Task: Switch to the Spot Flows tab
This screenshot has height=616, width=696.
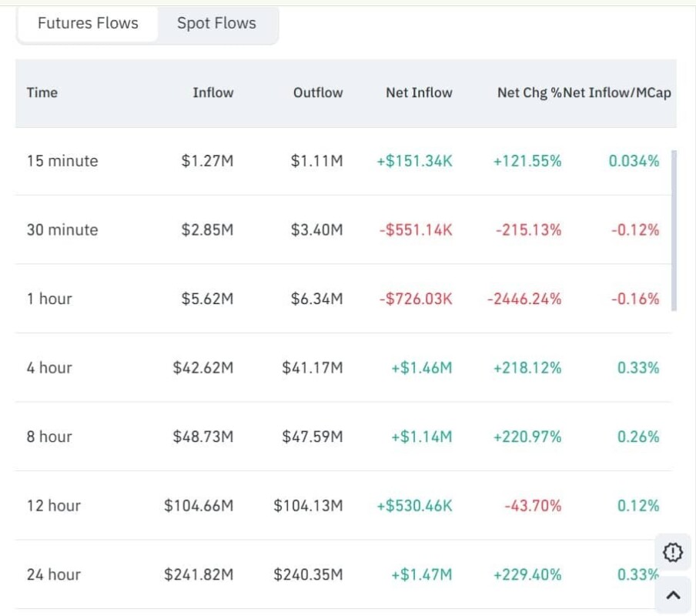Action: [216, 23]
